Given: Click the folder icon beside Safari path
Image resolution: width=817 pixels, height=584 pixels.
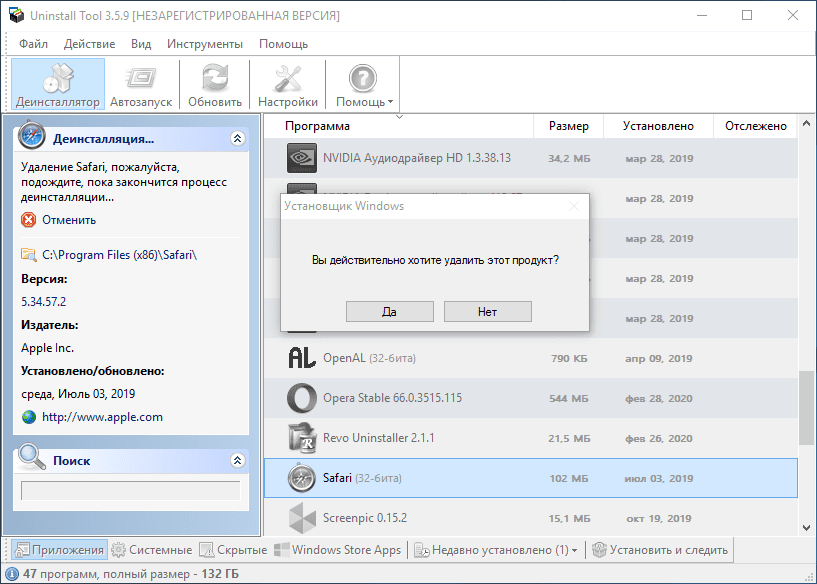Looking at the screenshot, I should point(29,254).
